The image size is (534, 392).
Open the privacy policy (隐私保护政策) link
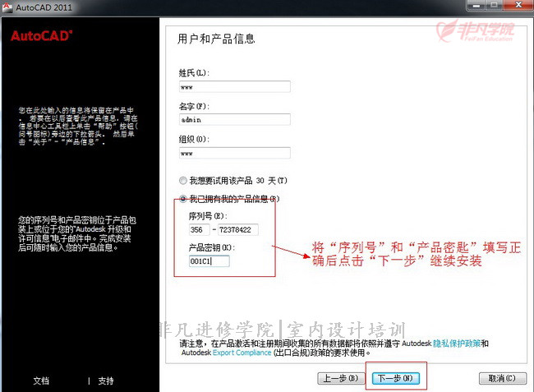point(457,344)
